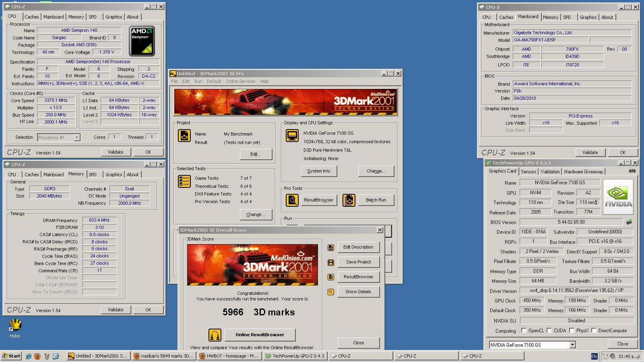Open the Processor #1 selection dropdown
Viewport: 644px width, 362px height.
(77, 138)
